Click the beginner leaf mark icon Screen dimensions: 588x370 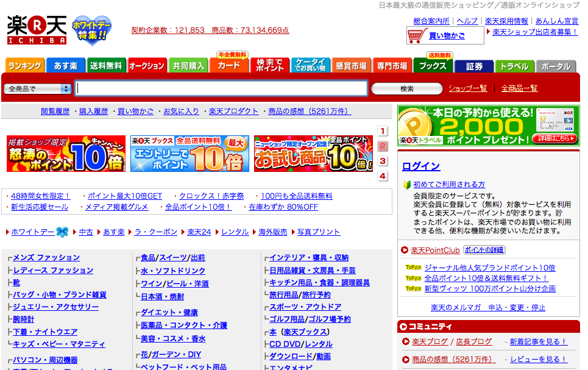coord(406,185)
